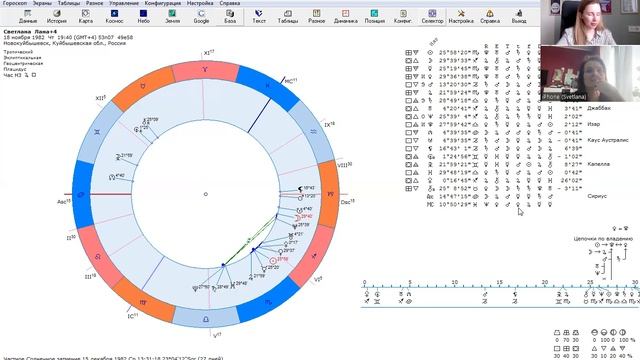This screenshot has width=640, height=360.
Task: Open the Разное menu in menu bar
Action: pyautogui.click(x=94, y=3)
